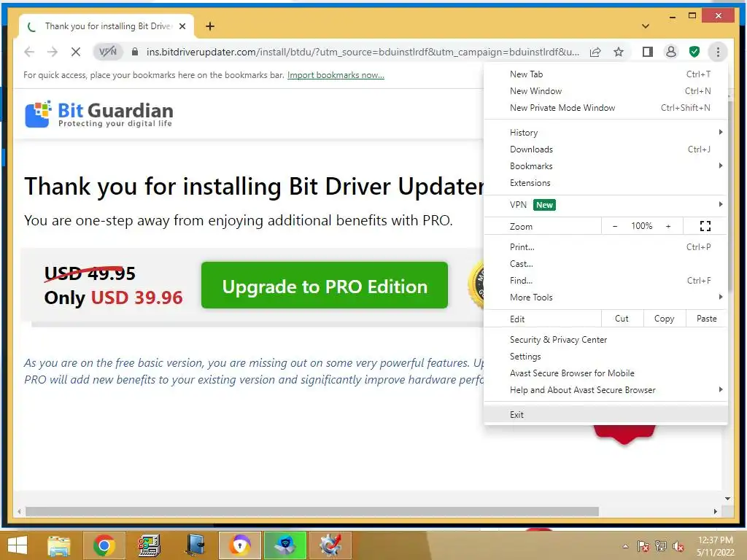The height and width of the screenshot is (560, 747).
Task: Click the Import bookmarks now link
Action: (x=336, y=75)
